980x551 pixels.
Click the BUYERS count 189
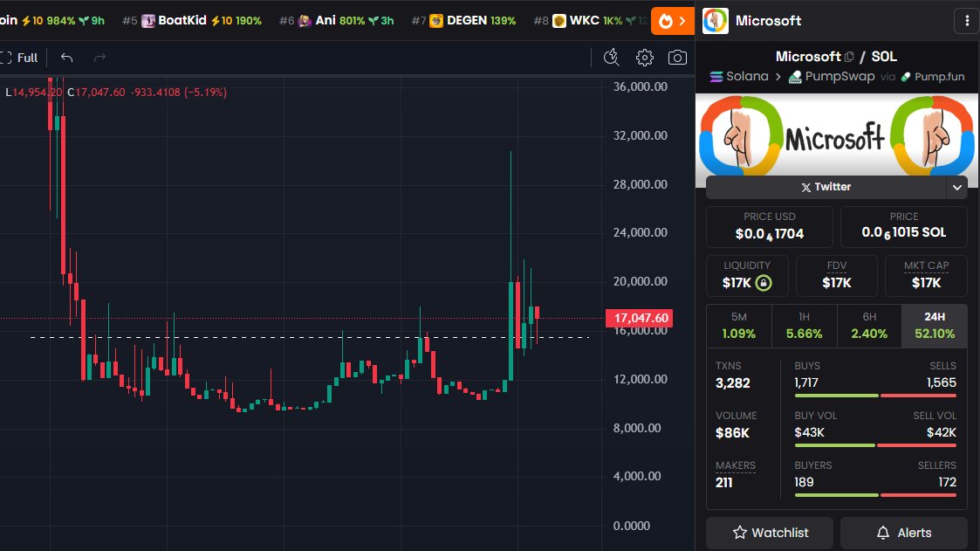point(804,482)
